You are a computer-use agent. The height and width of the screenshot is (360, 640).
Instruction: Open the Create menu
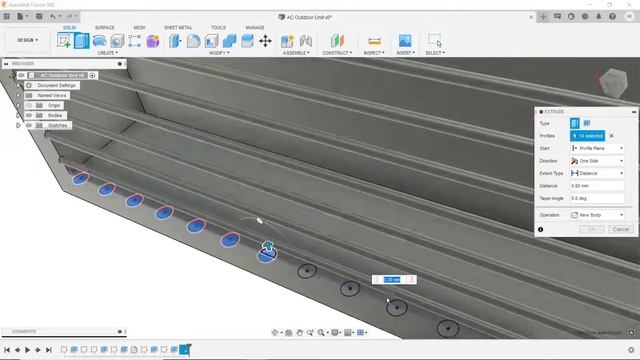pos(108,53)
